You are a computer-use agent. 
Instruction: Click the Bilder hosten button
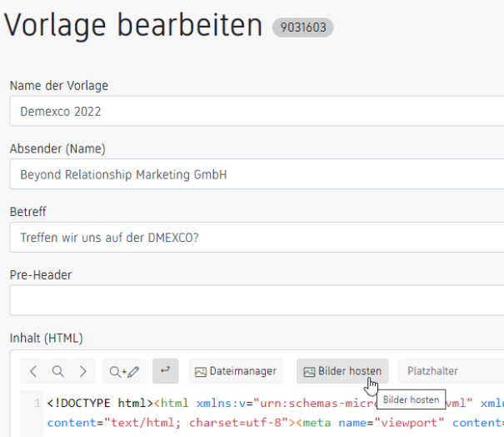pyautogui.click(x=342, y=371)
